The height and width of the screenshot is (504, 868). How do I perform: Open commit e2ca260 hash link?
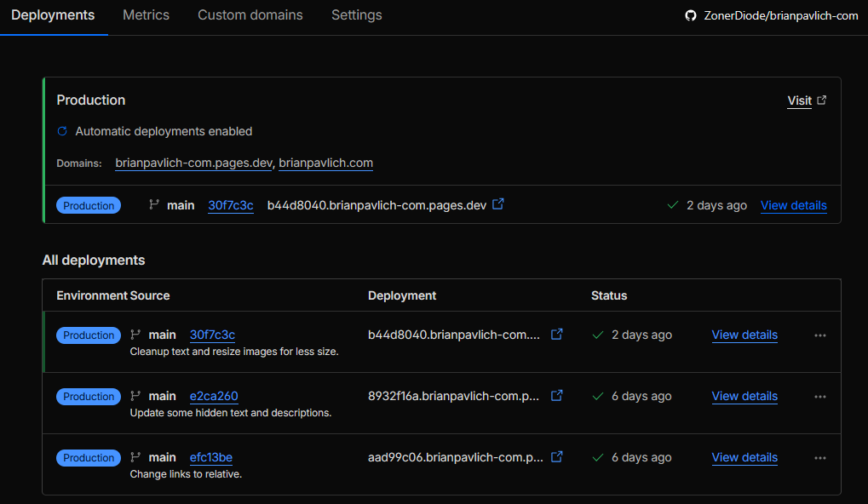[214, 396]
